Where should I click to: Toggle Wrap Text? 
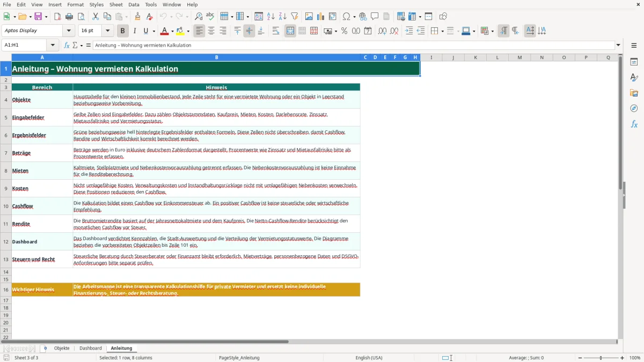(276, 31)
